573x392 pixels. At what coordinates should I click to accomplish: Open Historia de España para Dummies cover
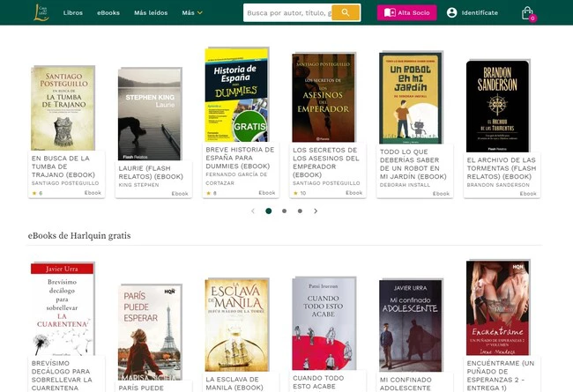[237, 95]
